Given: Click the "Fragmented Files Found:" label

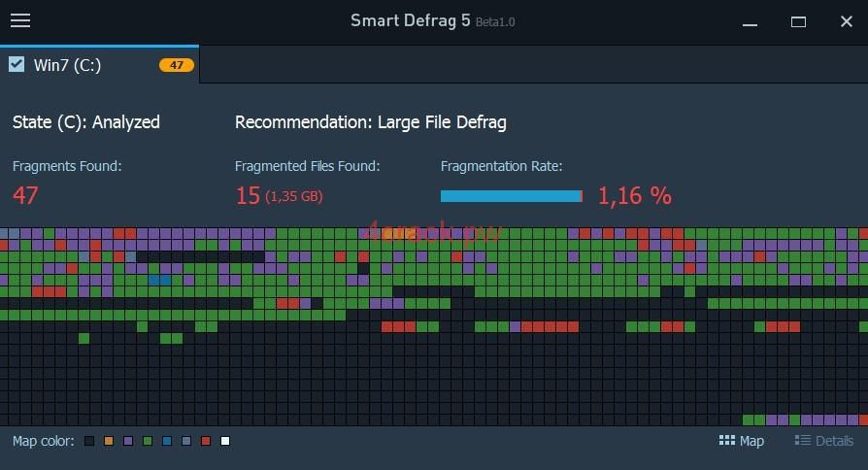Looking at the screenshot, I should tap(307, 166).
